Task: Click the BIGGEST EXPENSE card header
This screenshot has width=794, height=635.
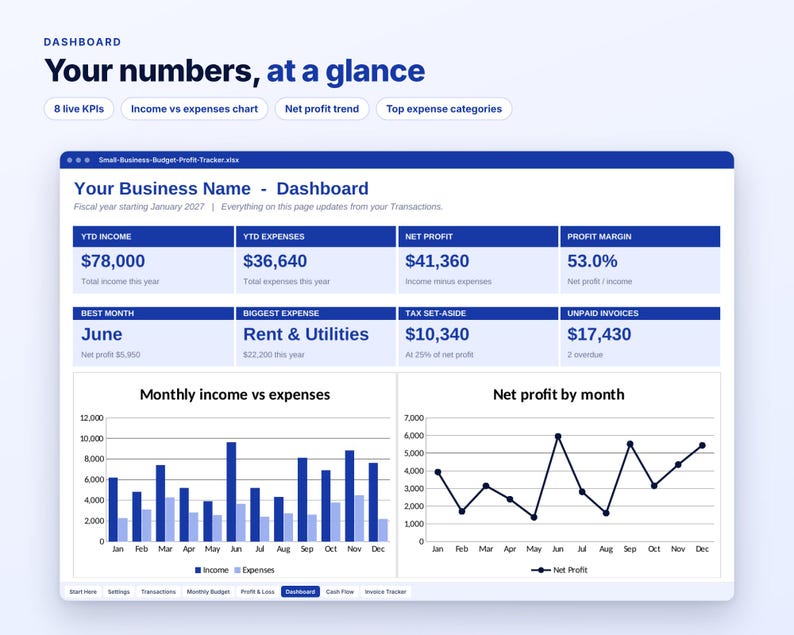Action: [316, 313]
